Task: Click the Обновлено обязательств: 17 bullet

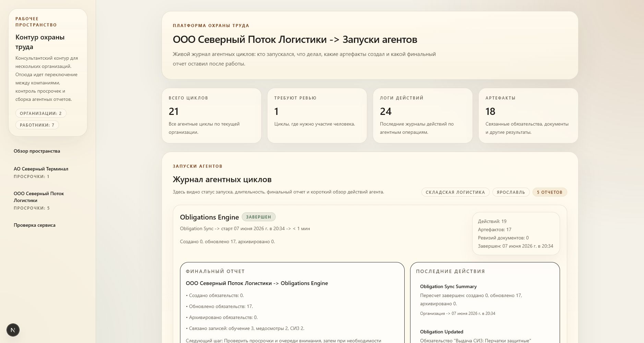Action: point(219,306)
